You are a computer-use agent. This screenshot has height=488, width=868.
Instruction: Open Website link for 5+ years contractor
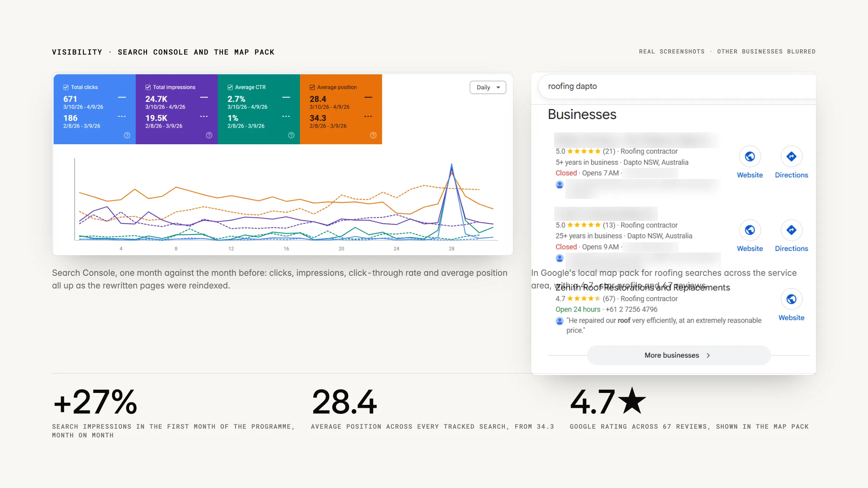(750, 175)
